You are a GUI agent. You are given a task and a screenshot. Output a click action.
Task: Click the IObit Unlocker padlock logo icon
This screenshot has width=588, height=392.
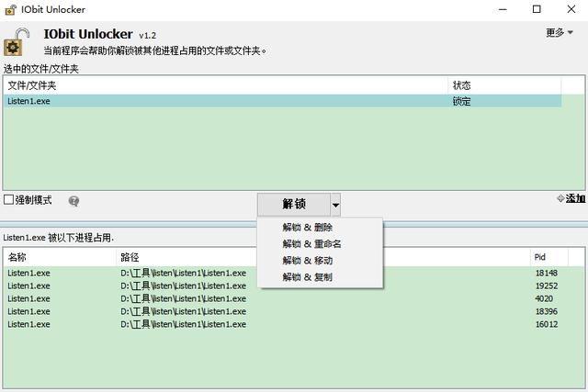(17, 42)
